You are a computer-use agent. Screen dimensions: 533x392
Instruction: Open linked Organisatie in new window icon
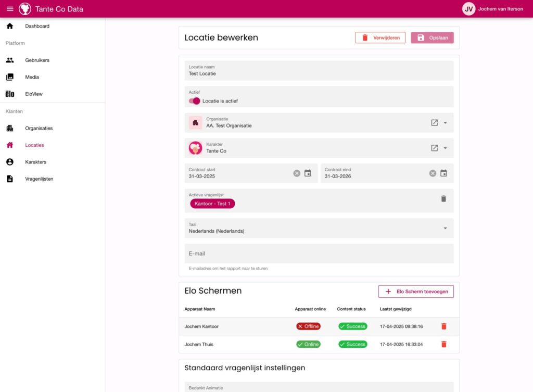434,123
